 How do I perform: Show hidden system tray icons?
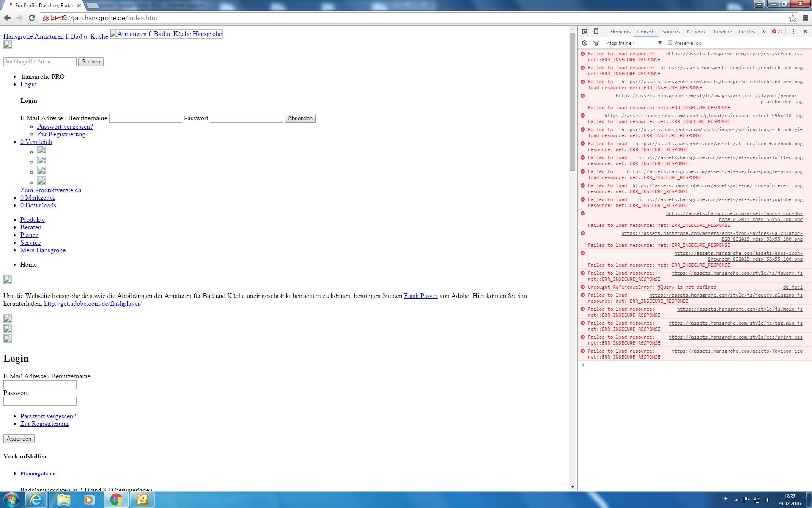pyautogui.click(x=736, y=500)
